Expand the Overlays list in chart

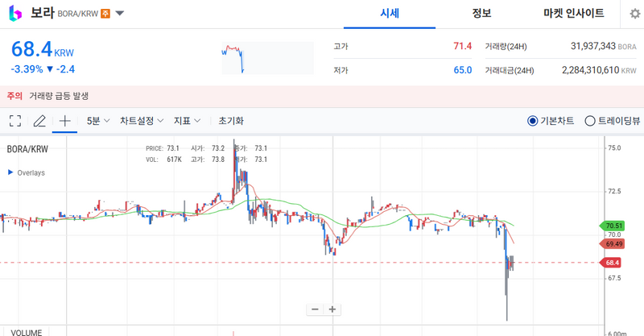point(10,172)
